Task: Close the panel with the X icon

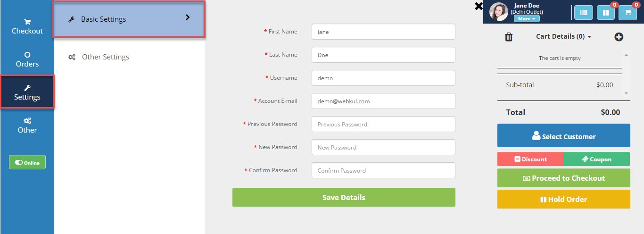Action: pyautogui.click(x=479, y=6)
